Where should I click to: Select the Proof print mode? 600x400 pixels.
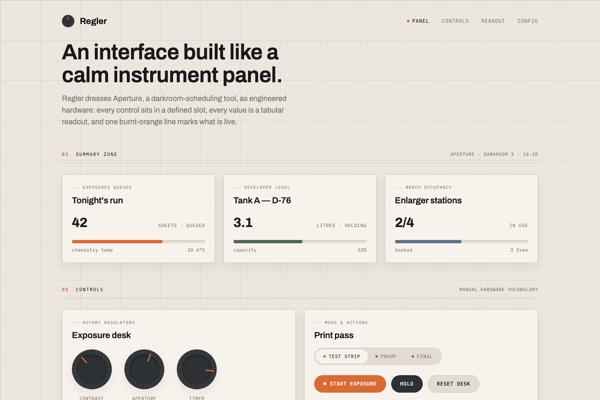pos(385,356)
